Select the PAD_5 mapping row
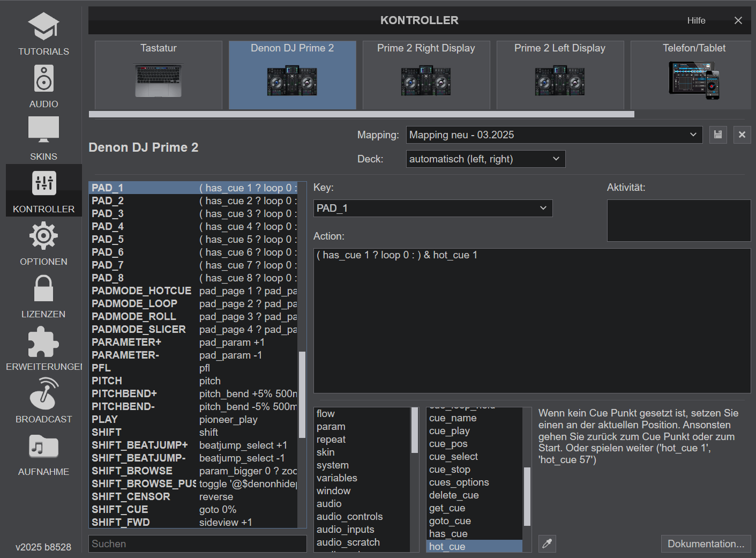This screenshot has height=558, width=756. [193, 239]
